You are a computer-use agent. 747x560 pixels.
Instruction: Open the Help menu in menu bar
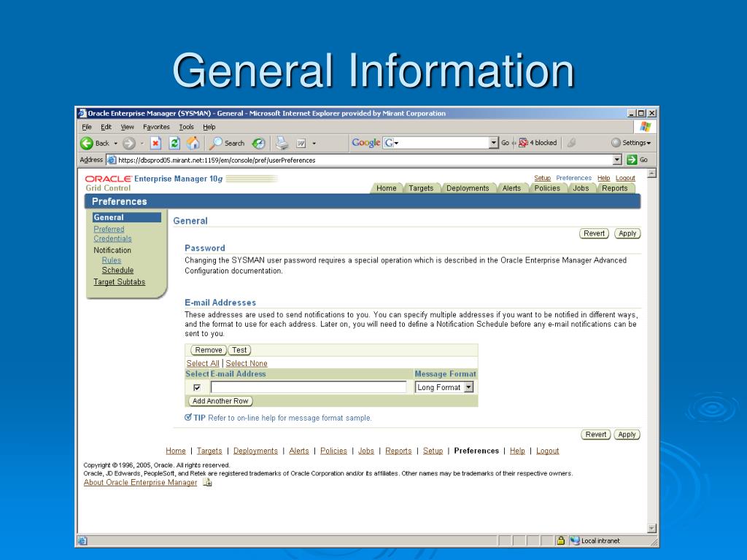coord(209,127)
